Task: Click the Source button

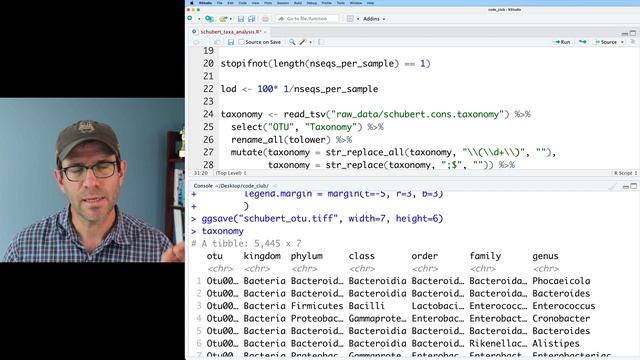Action: [x=606, y=42]
